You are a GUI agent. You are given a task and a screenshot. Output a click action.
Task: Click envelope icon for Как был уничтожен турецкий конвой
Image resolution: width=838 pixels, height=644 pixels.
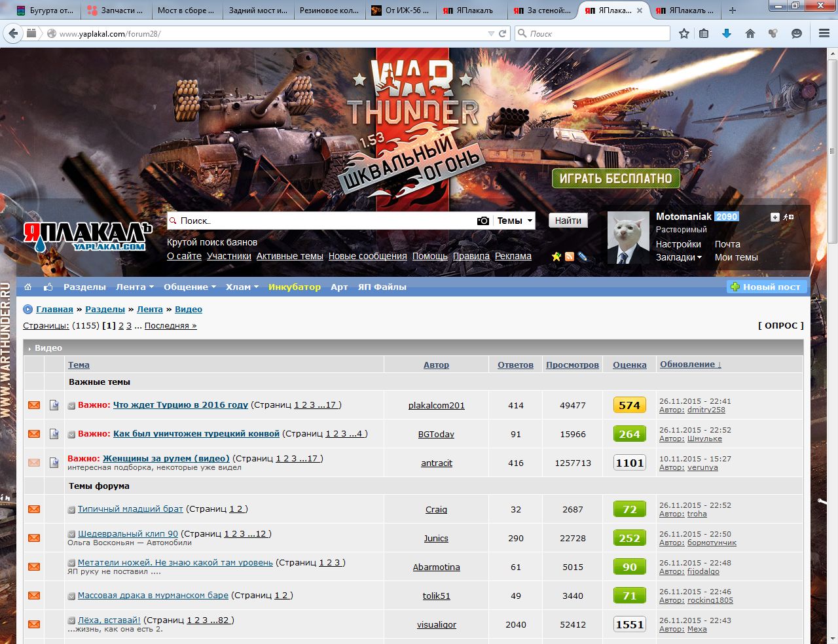point(34,434)
